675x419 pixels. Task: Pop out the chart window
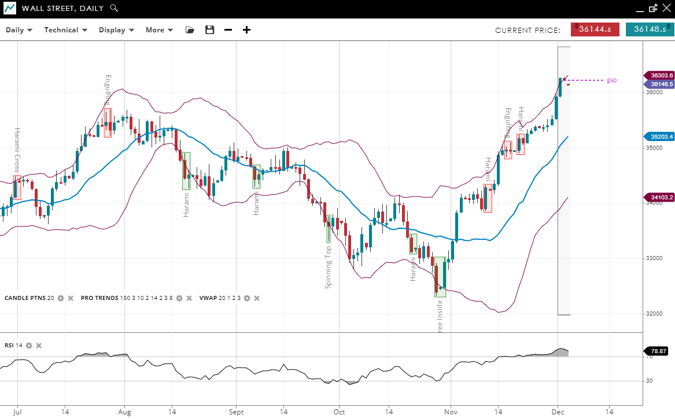pos(652,8)
